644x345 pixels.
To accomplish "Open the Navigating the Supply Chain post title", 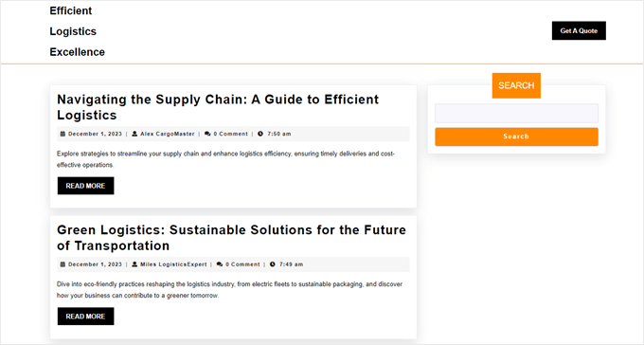I will coord(218,107).
